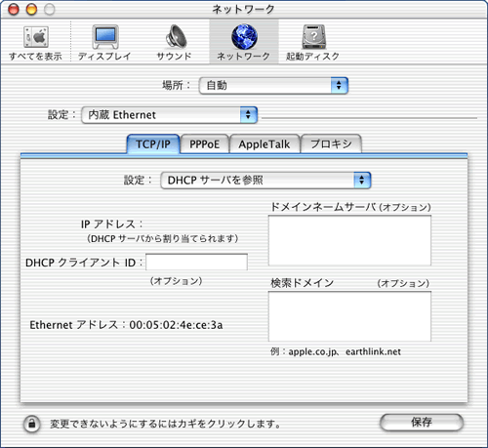
Task: Switch to the TCP/IP tab
Action: 153,143
